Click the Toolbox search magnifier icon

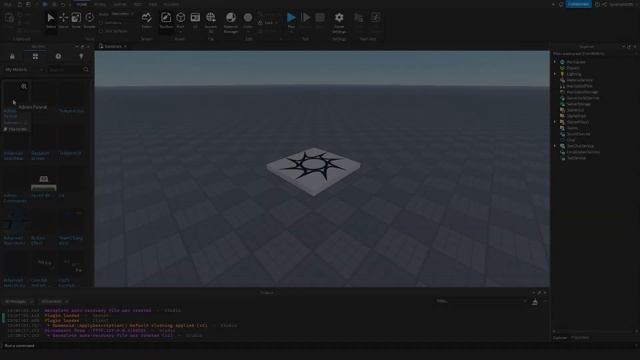pyautogui.click(x=86, y=70)
